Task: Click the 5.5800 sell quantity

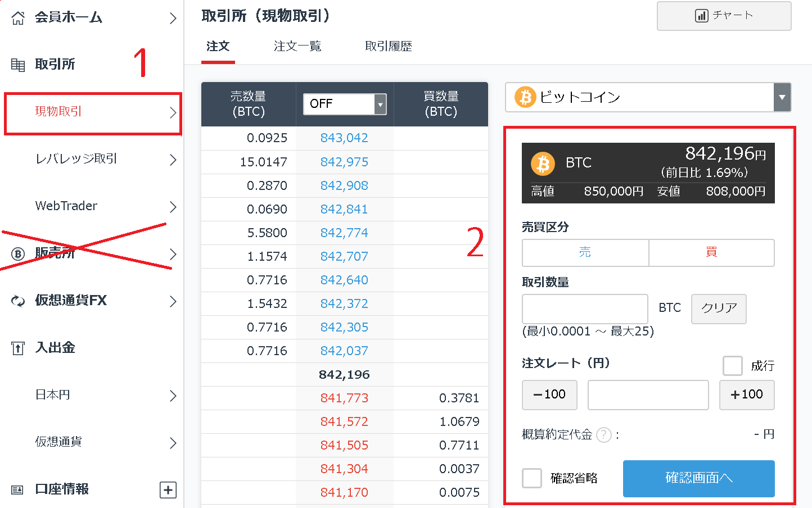Action: [x=267, y=233]
